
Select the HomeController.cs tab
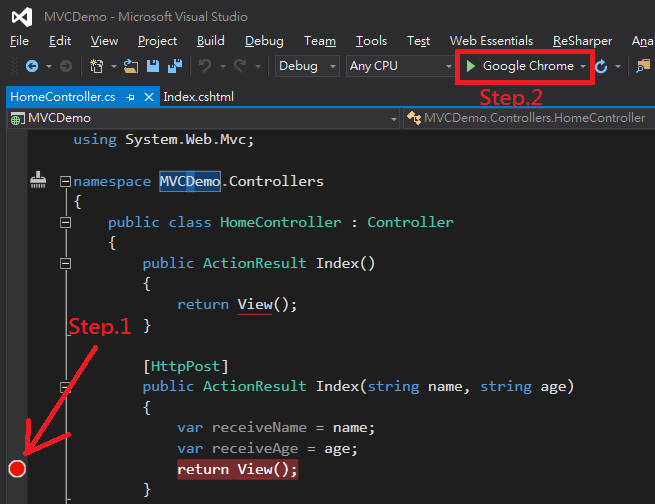click(x=63, y=97)
